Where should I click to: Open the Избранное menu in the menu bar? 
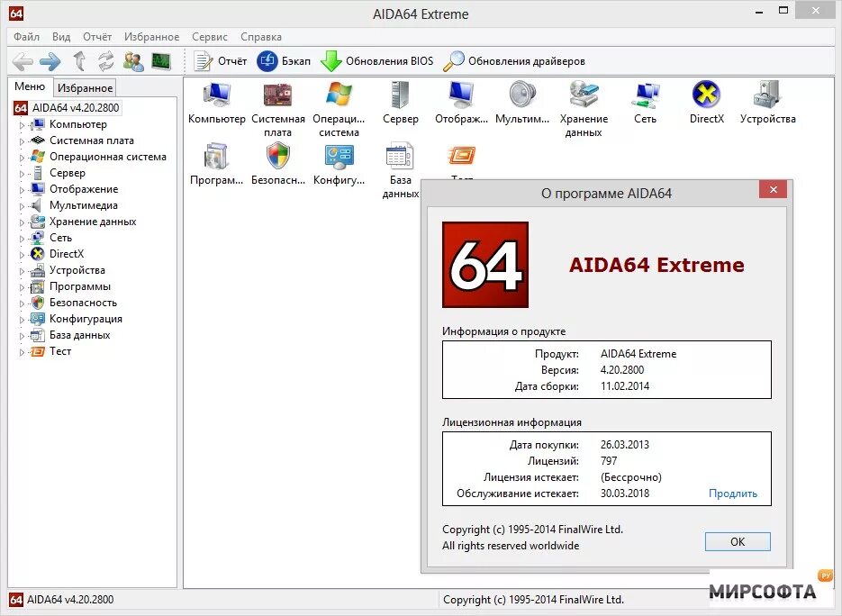151,37
